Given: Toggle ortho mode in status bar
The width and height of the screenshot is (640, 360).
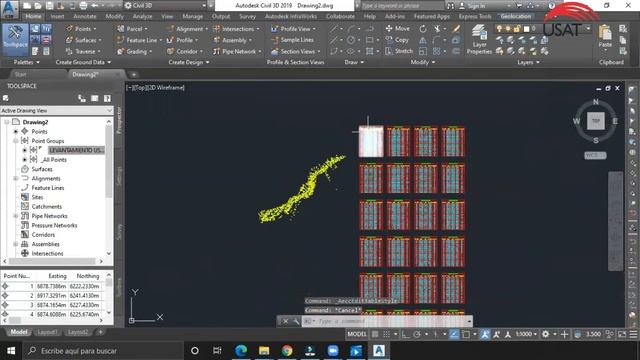Looking at the screenshot, I should pyautogui.click(x=405, y=334).
